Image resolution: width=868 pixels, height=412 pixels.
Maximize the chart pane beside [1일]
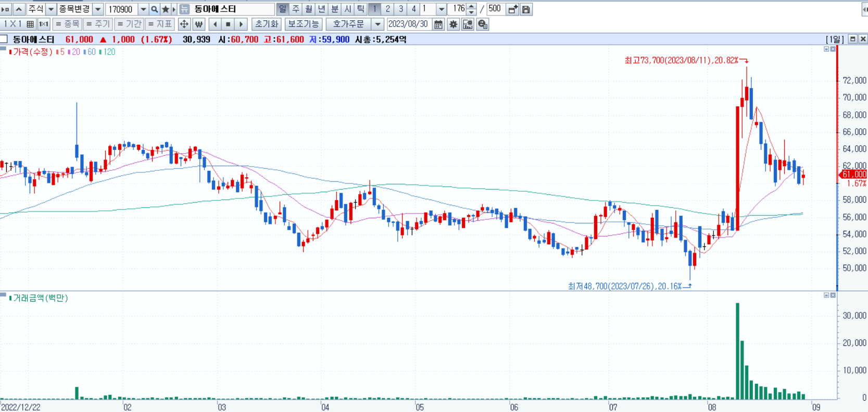point(853,39)
